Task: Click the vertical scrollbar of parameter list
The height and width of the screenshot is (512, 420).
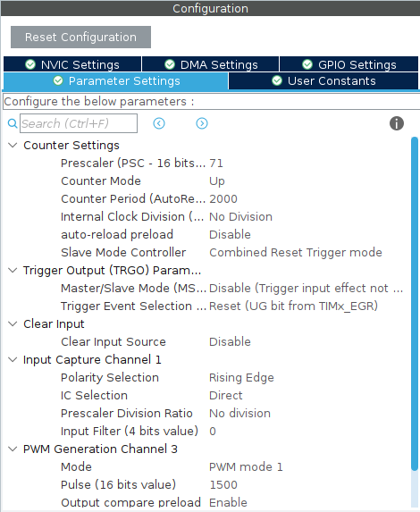Action: pos(415,304)
